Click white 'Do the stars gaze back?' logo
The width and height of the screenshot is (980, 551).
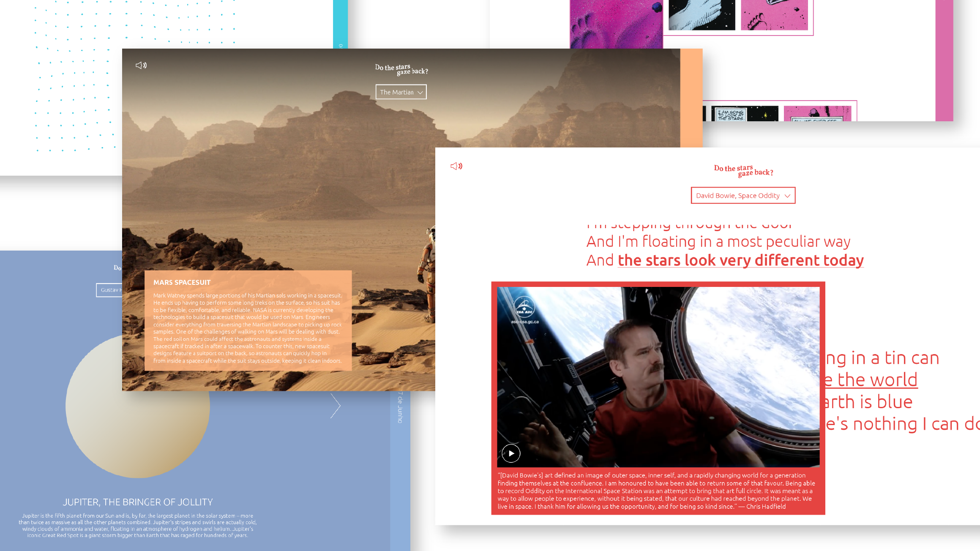click(x=401, y=69)
